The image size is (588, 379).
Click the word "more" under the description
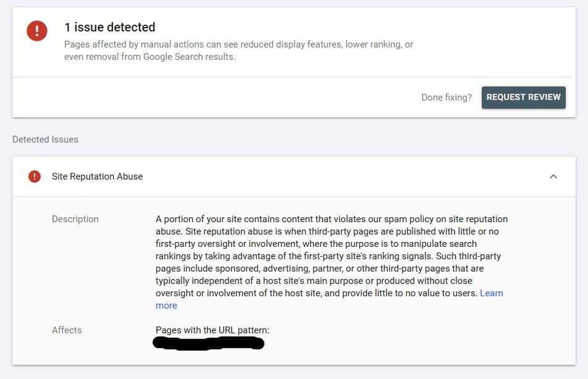(x=166, y=306)
